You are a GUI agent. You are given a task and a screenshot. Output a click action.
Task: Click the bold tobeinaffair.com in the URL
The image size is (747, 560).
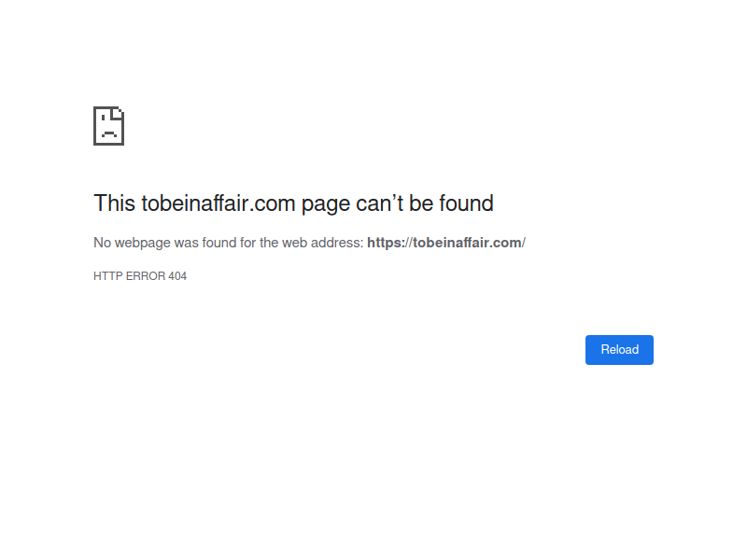(467, 243)
